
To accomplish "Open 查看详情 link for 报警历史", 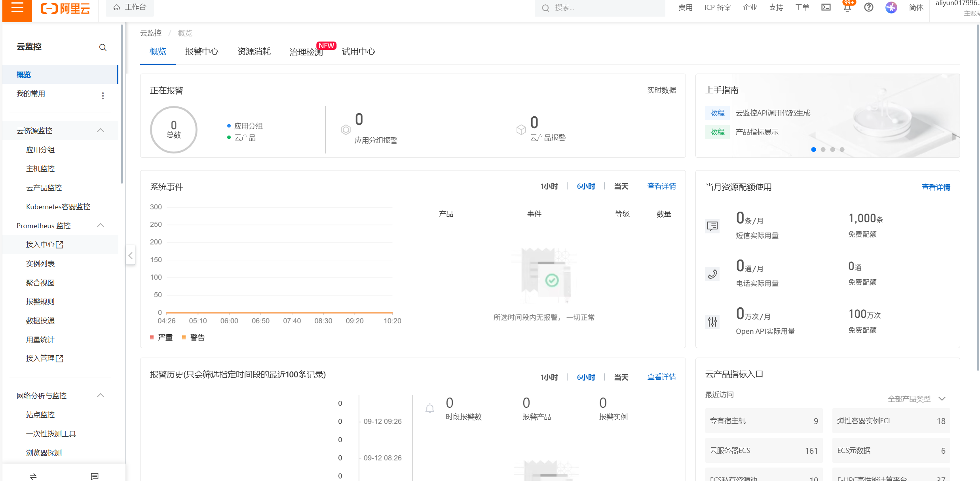I will point(661,377).
